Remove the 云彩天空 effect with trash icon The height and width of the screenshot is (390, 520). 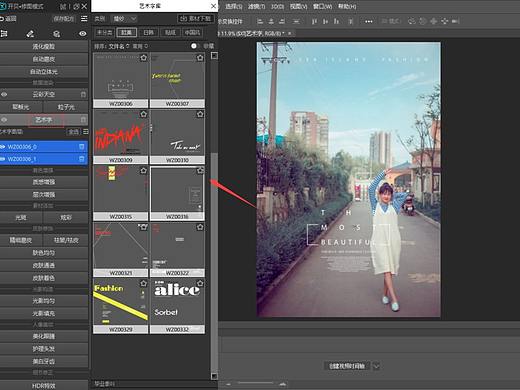pyautogui.click(x=83, y=95)
